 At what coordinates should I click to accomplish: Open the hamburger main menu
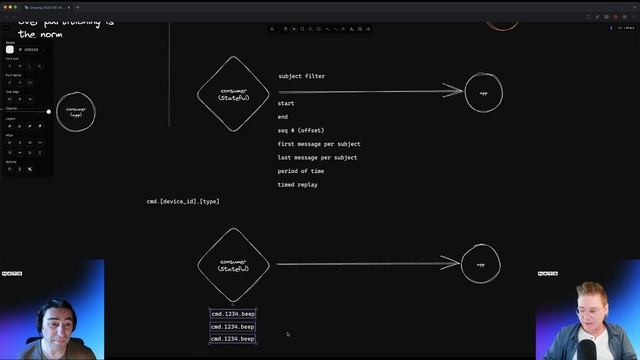[x=6, y=28]
